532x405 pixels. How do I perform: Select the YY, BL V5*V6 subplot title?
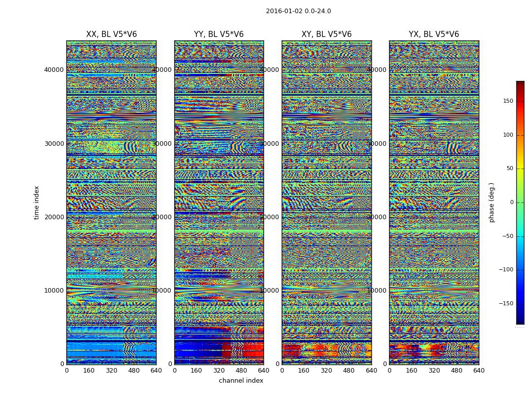click(x=219, y=34)
